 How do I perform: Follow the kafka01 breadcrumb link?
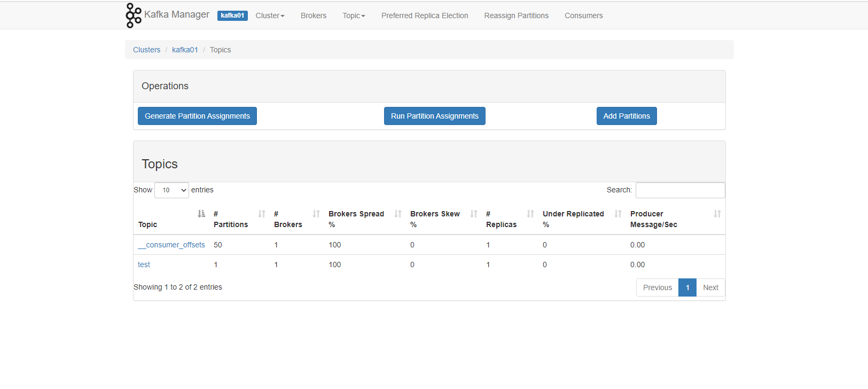point(185,50)
